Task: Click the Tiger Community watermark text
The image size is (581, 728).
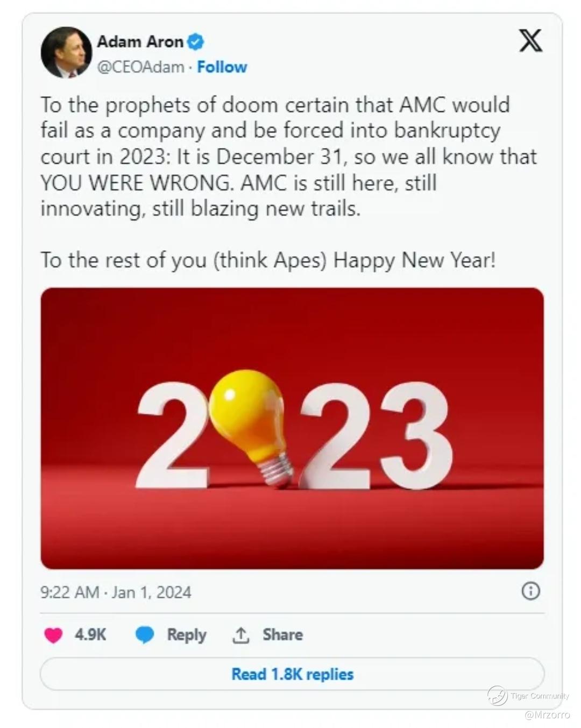Action: tap(539, 696)
